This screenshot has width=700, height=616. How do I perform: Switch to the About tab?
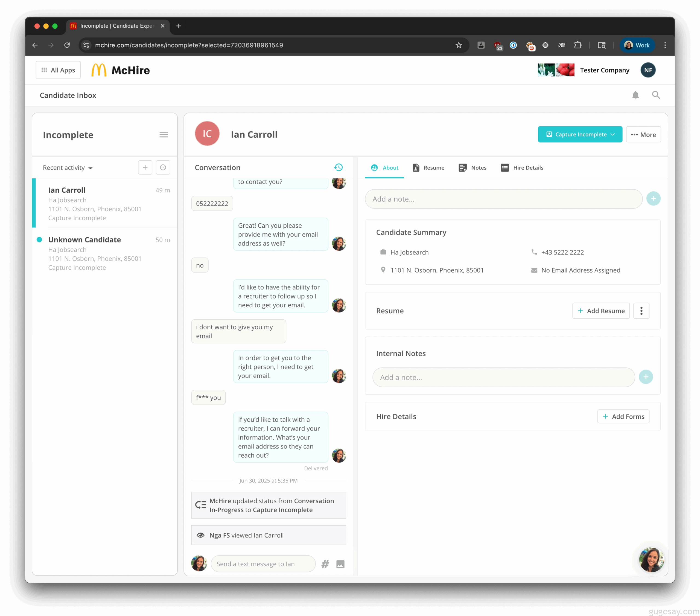384,168
